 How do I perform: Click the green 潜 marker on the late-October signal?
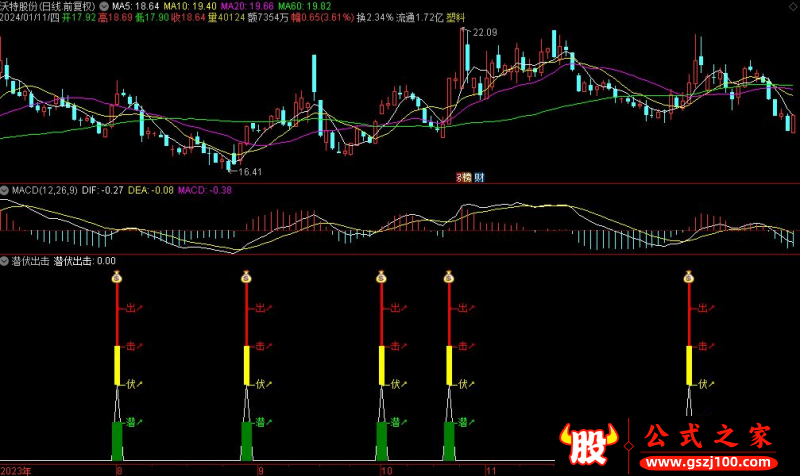(x=463, y=422)
